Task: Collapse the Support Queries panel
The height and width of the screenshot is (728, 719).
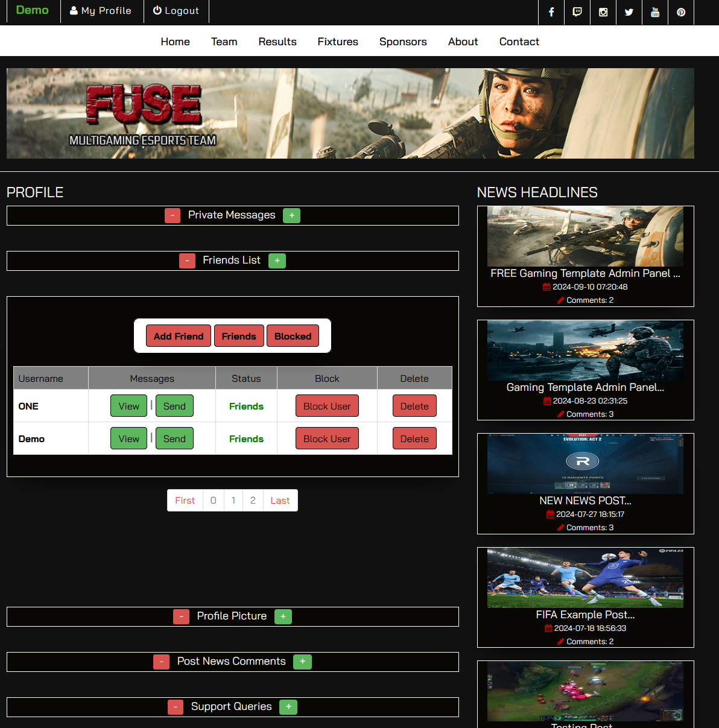Action: tap(175, 707)
